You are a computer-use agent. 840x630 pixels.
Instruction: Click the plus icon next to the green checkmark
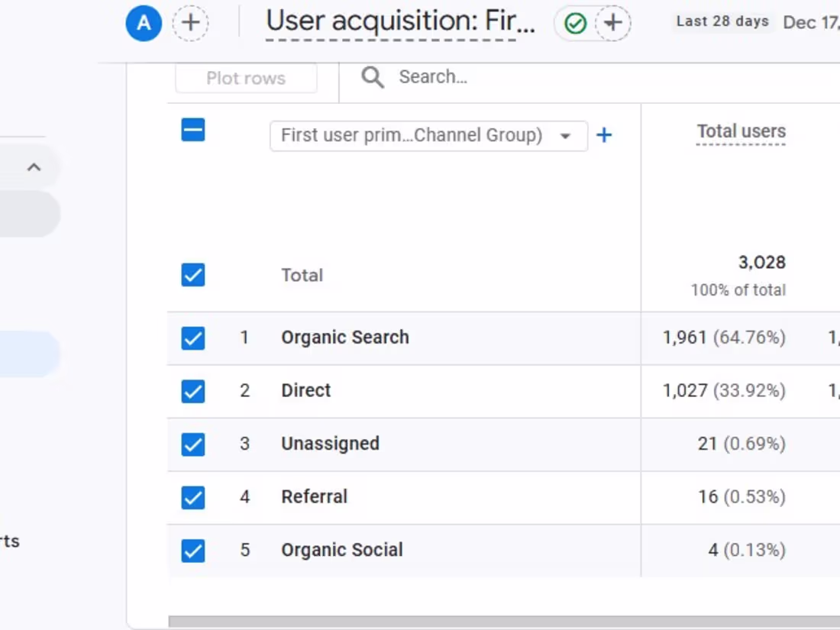613,23
